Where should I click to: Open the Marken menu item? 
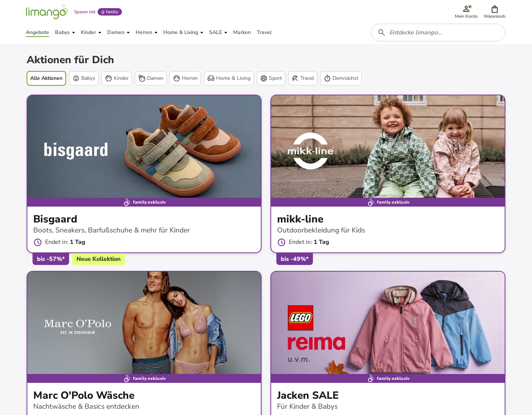(x=242, y=33)
